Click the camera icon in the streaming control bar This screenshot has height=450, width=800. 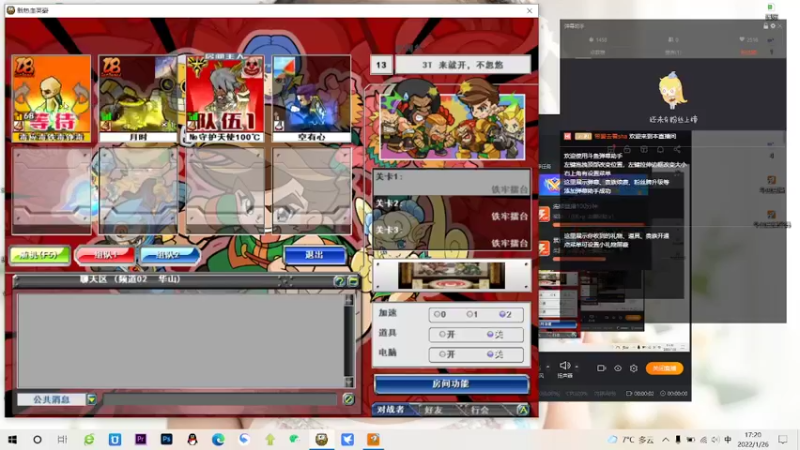tap(601, 368)
